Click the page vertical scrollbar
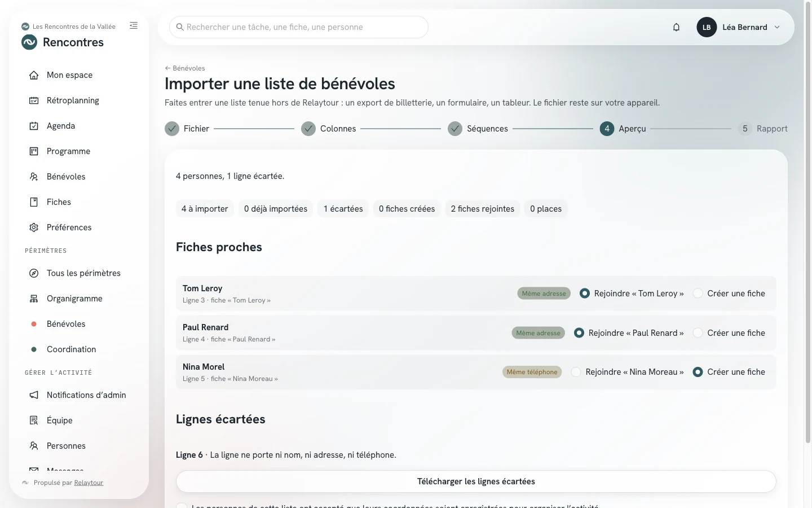 [x=807, y=223]
